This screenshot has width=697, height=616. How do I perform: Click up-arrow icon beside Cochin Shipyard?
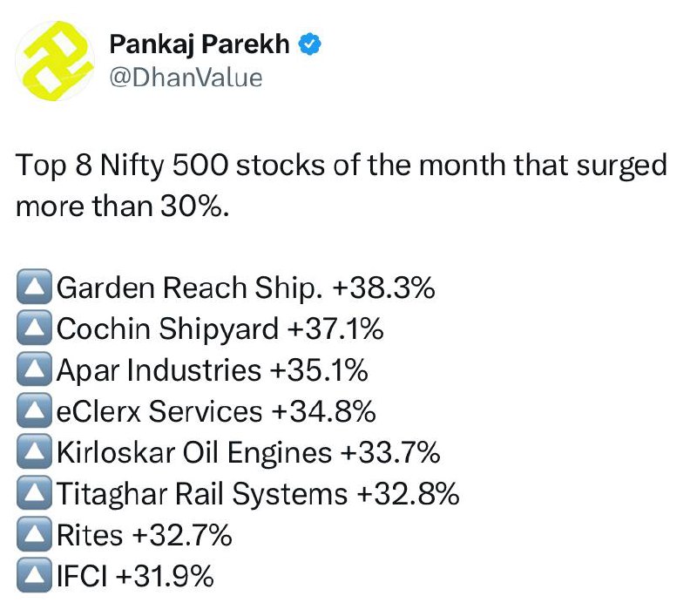pos(34,328)
